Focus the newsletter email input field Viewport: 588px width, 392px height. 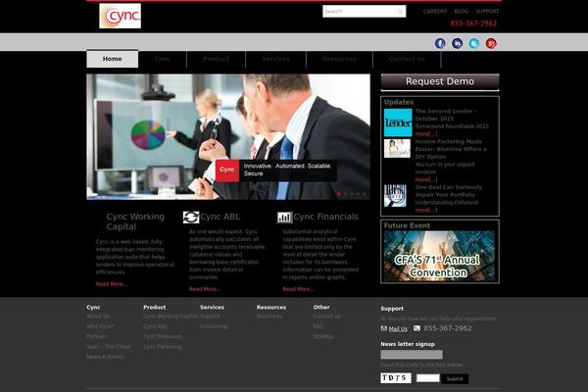[412, 355]
